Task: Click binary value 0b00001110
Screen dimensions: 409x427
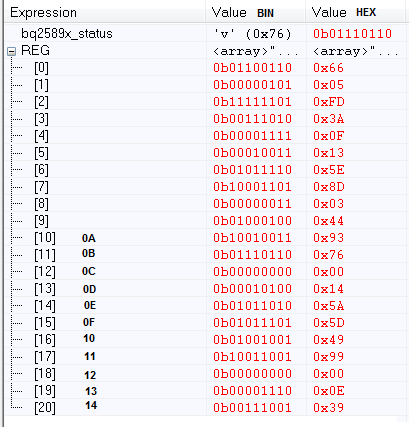Action: [x=253, y=391]
